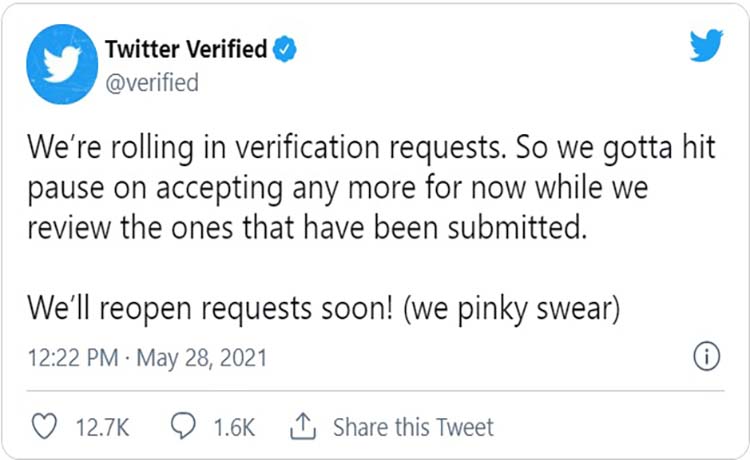Open tweet info circle icon

click(706, 357)
